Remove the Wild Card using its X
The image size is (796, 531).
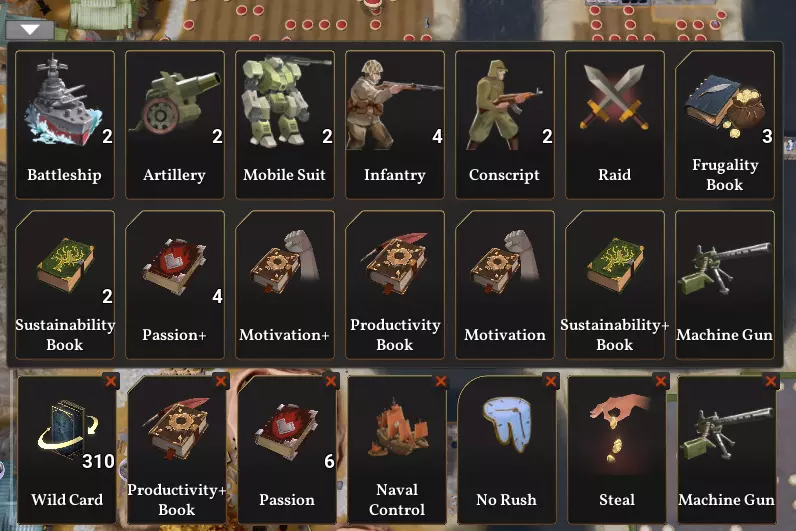111,381
